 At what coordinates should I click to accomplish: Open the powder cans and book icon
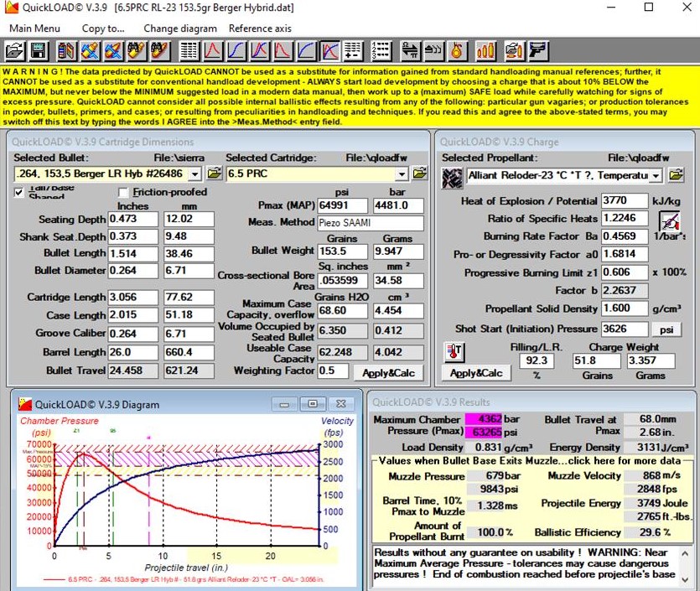[66, 50]
